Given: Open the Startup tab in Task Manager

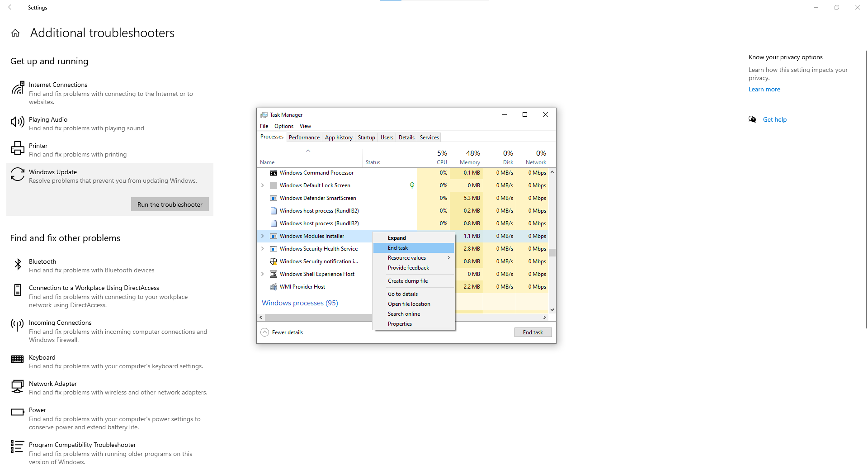Looking at the screenshot, I should click(366, 138).
